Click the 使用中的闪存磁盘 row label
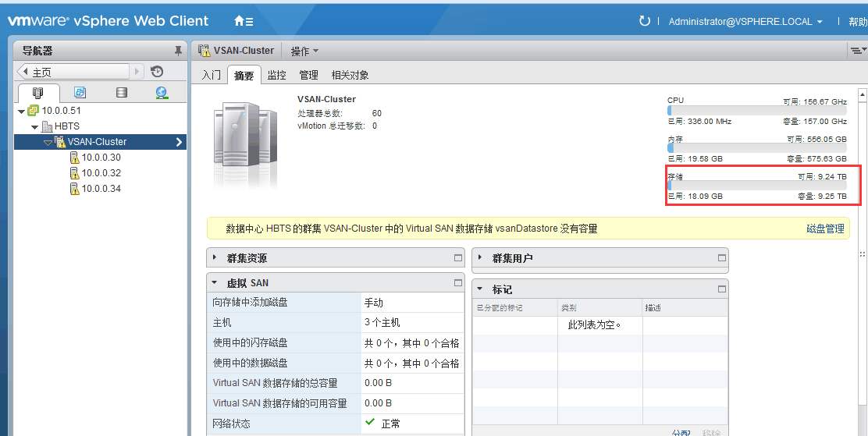This screenshot has height=436, width=868. click(x=251, y=343)
